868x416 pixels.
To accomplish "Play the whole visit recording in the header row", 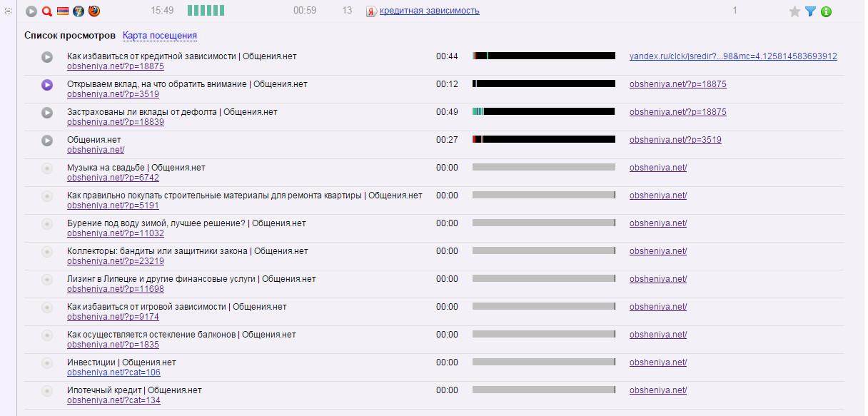I will 31,11.
